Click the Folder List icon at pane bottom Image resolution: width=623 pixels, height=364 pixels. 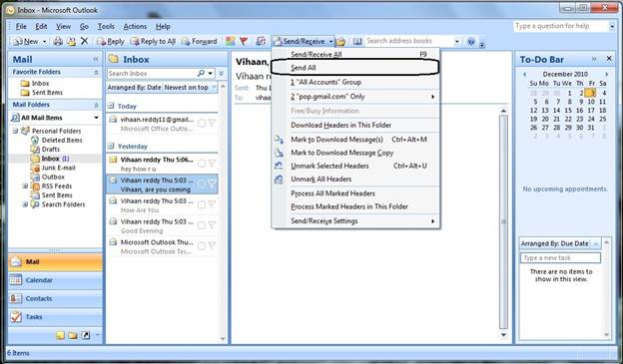click(x=73, y=335)
